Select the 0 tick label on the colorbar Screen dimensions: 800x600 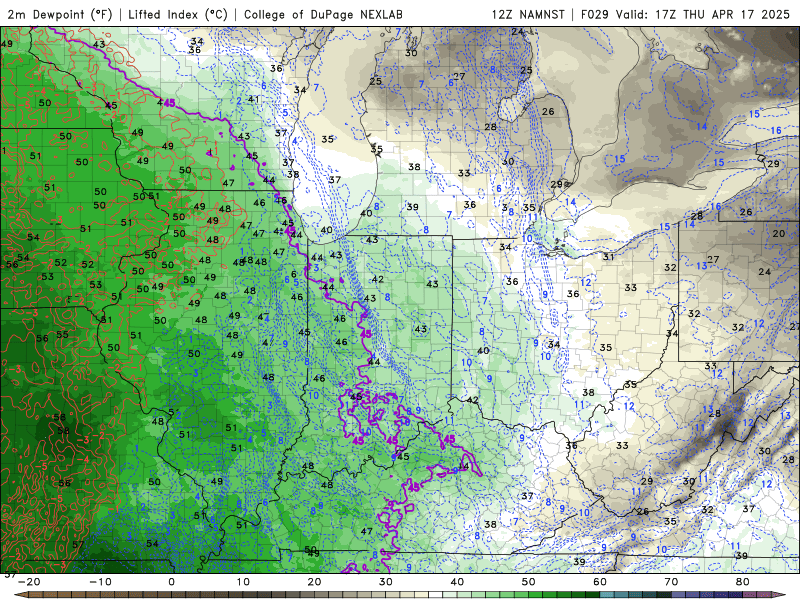coord(171,582)
